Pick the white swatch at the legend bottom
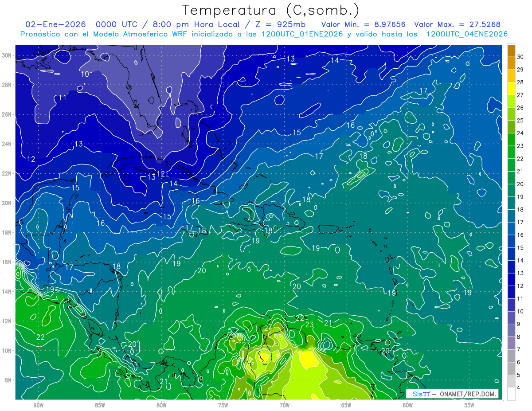532x411 pixels. click(x=511, y=394)
